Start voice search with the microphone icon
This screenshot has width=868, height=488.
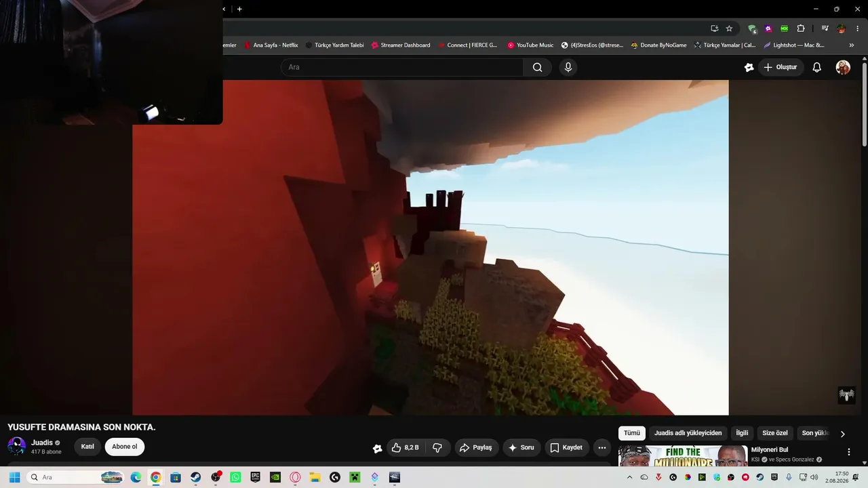(x=568, y=67)
